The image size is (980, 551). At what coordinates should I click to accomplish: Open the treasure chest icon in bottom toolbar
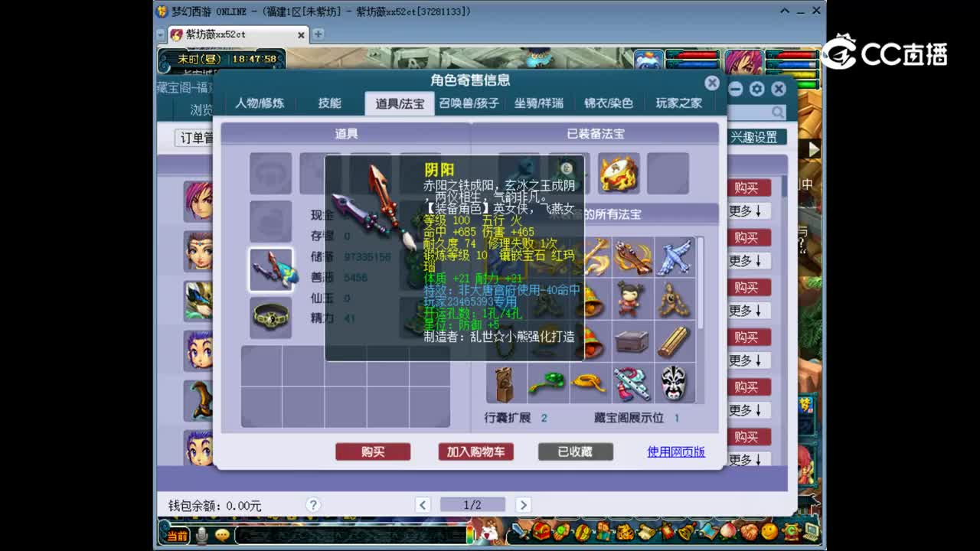pos(541,530)
